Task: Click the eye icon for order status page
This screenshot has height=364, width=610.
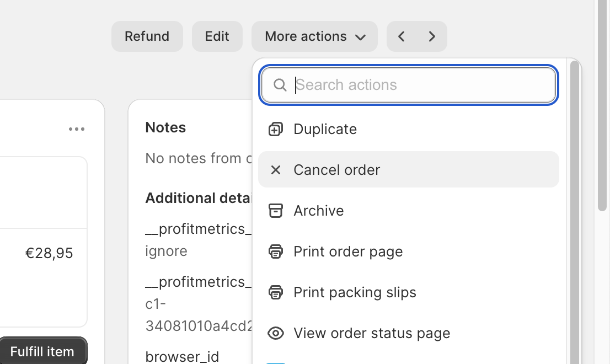Action: [275, 333]
